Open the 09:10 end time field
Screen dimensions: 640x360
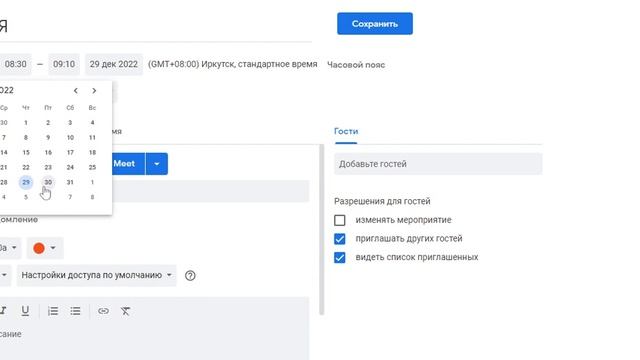pos(64,64)
